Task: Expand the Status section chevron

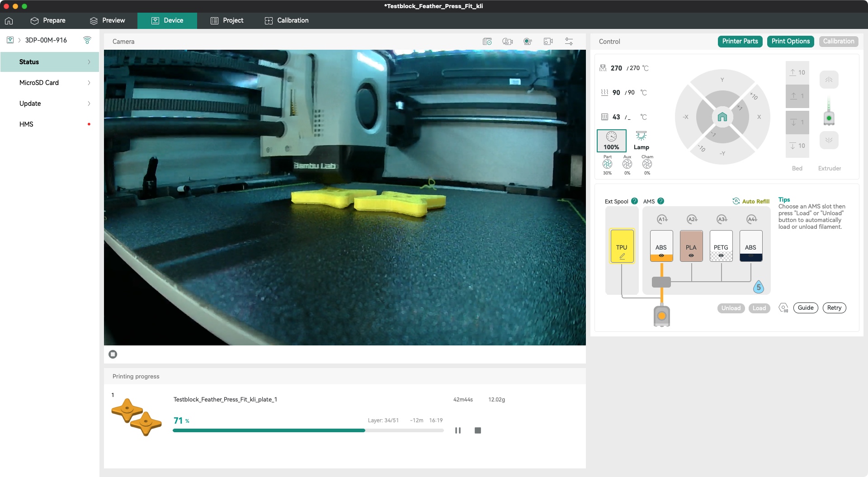Action: pyautogui.click(x=89, y=62)
